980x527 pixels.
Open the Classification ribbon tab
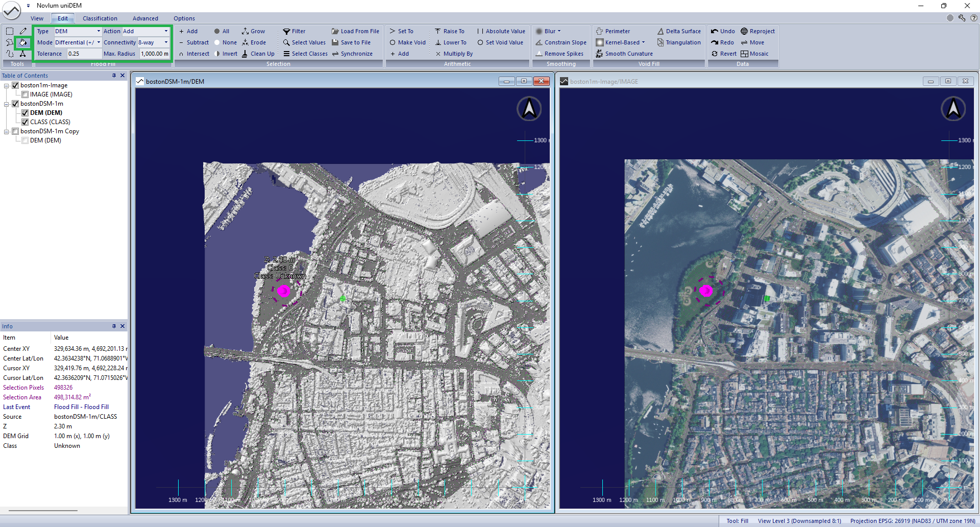click(100, 18)
